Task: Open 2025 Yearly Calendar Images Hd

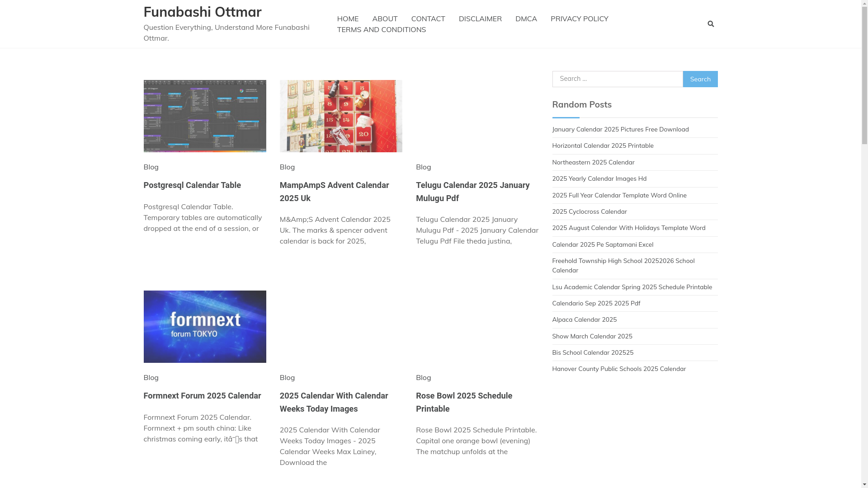Action: coord(599,178)
